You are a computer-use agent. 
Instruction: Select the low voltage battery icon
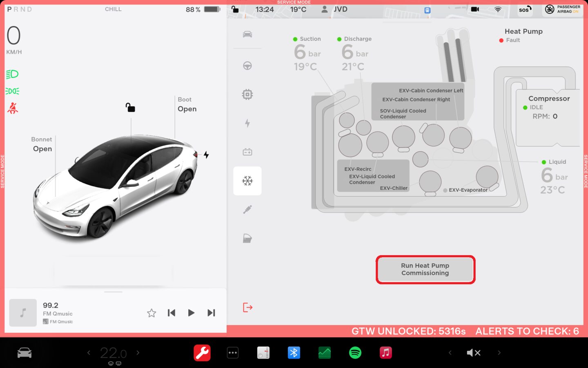pyautogui.click(x=247, y=152)
